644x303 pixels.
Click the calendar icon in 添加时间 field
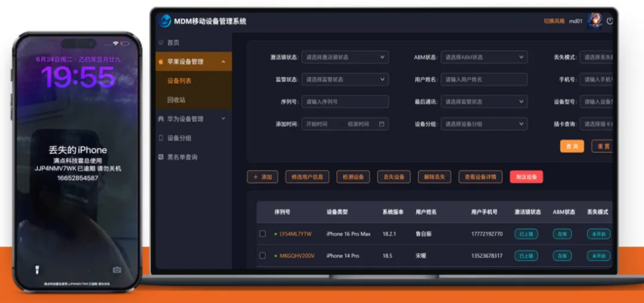pos(382,124)
